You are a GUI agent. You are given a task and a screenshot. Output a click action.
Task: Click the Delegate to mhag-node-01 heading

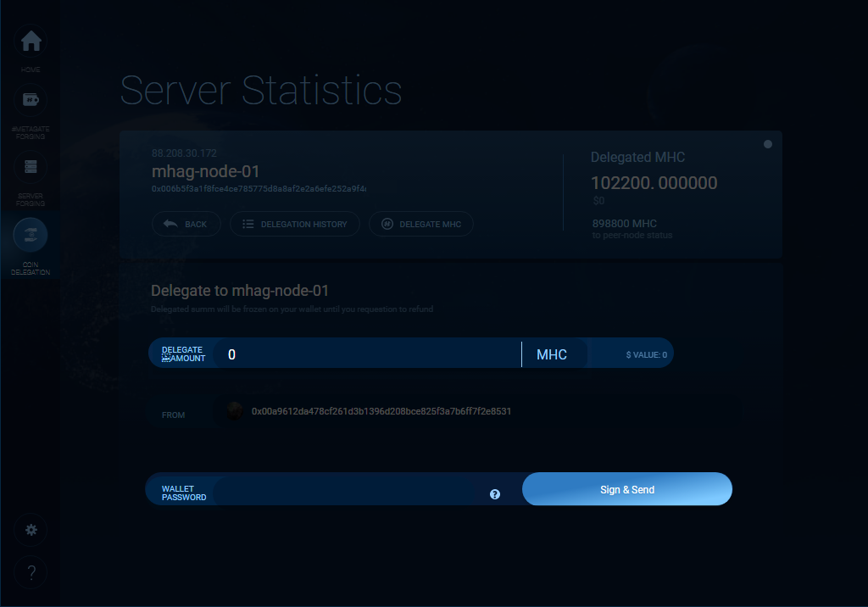click(240, 291)
